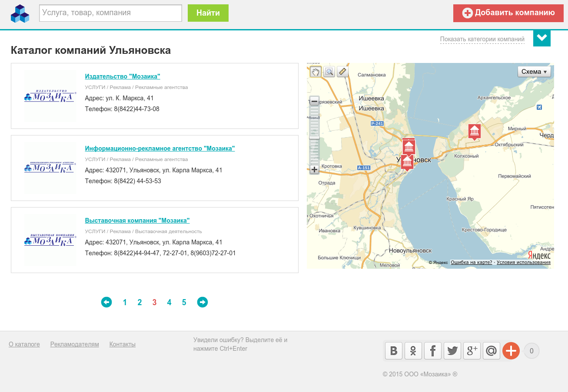This screenshot has height=392, width=568.
Task: Click the Найти search button
Action: [208, 13]
